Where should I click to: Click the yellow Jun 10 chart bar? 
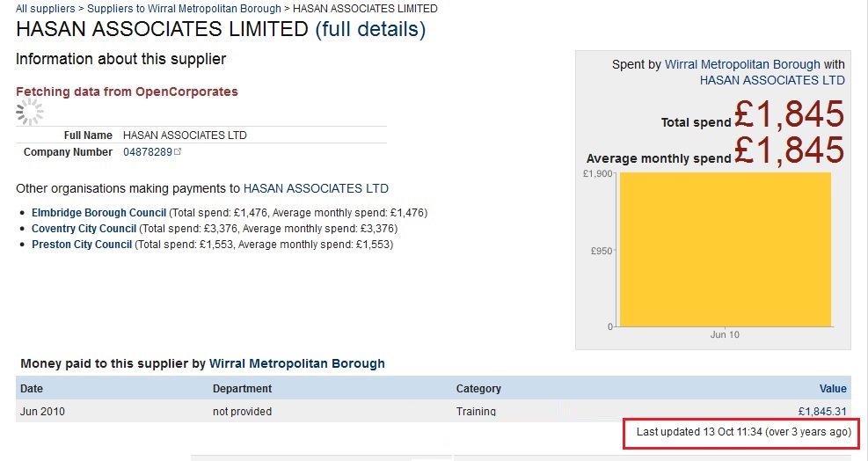[725, 249]
